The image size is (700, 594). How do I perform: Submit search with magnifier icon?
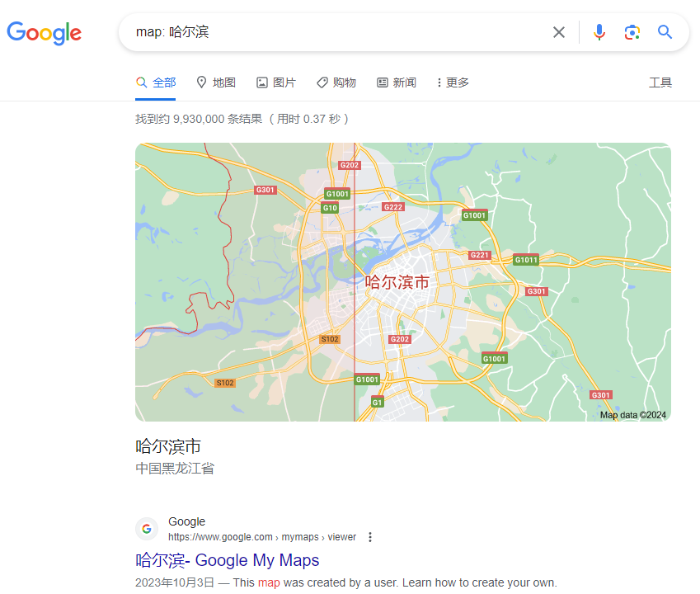665,32
